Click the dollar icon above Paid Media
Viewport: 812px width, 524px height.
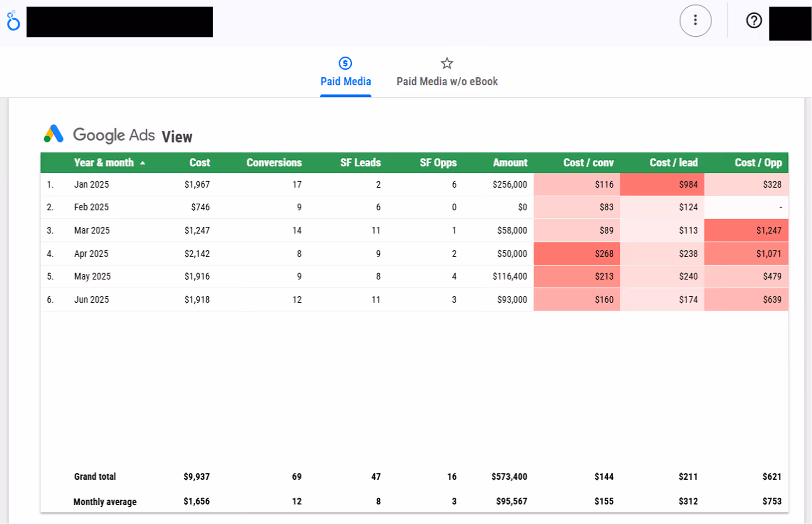click(345, 63)
